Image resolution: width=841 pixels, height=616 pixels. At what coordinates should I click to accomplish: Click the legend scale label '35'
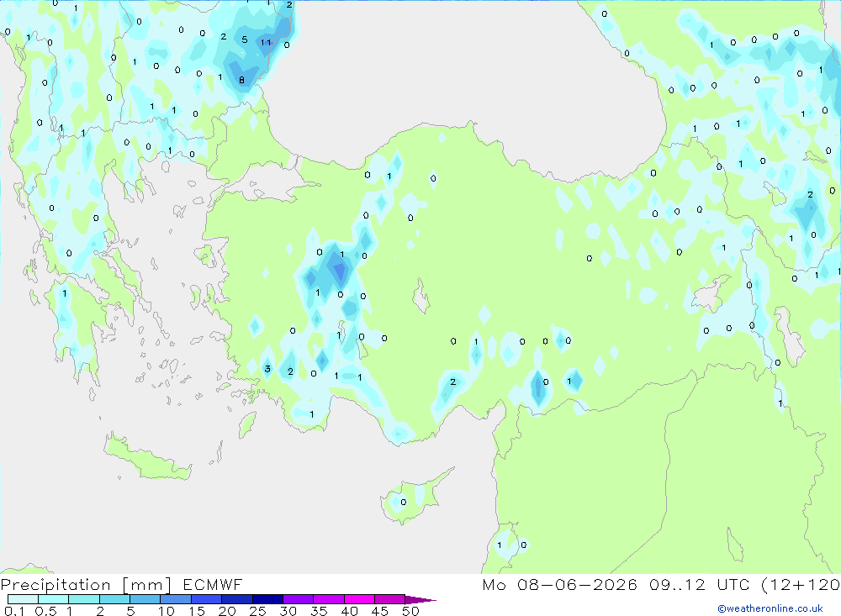click(319, 611)
